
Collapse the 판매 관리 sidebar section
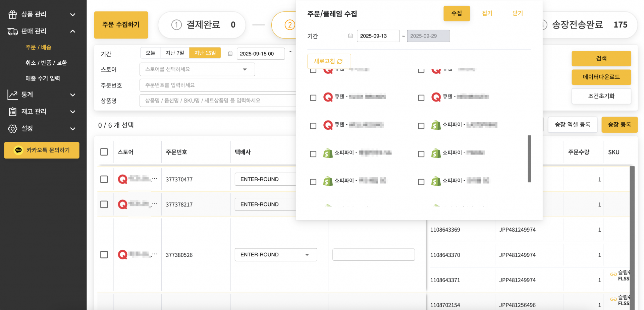tap(72, 31)
